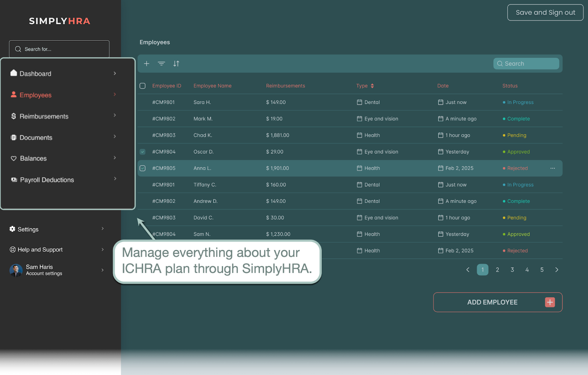Image resolution: width=588 pixels, height=375 pixels.
Task: Click the Settings gear icon
Action: click(12, 229)
